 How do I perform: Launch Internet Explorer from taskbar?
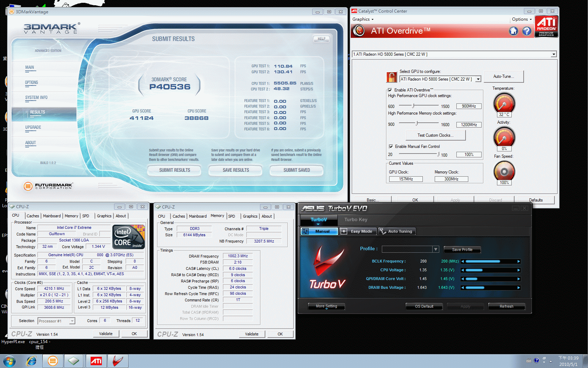tap(31, 361)
